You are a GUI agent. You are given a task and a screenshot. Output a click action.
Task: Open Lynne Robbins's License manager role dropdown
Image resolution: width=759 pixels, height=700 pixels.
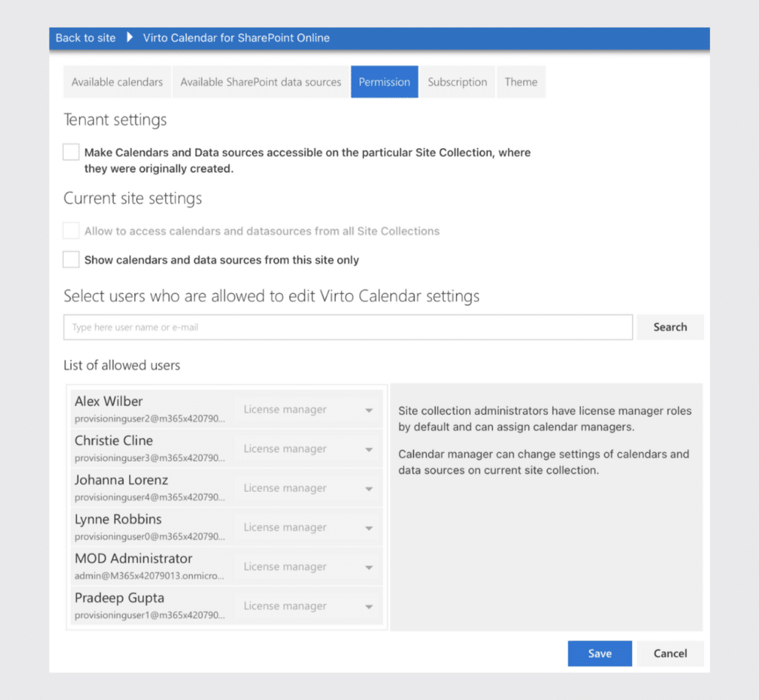[308, 527]
